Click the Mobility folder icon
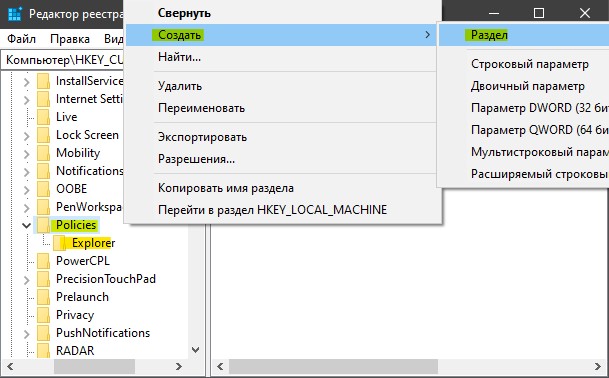 pos(44,153)
